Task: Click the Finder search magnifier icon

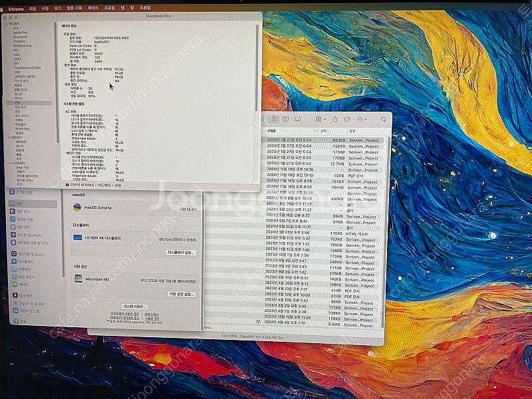Action: pyautogui.click(x=384, y=120)
